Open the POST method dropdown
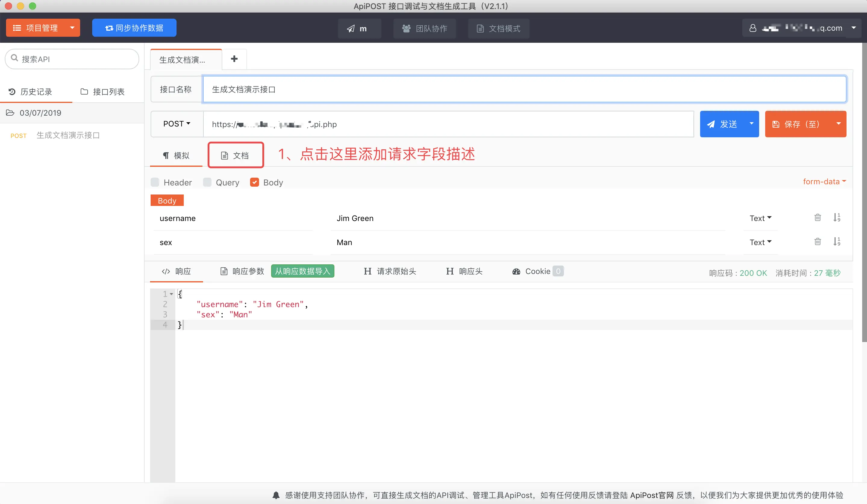The height and width of the screenshot is (504, 867). click(177, 124)
